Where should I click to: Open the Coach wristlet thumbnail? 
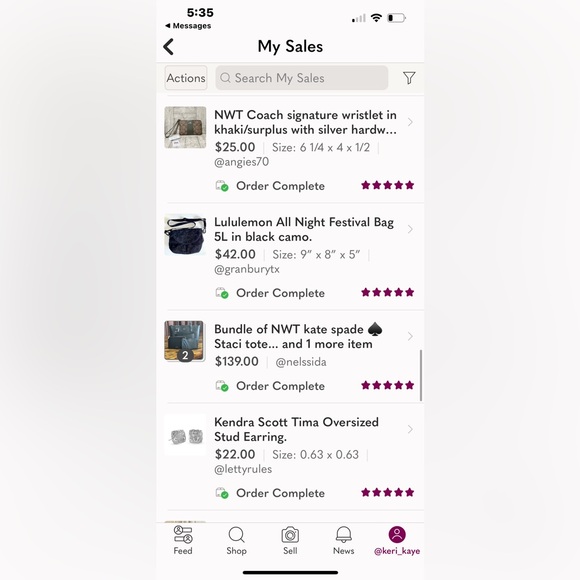(x=185, y=127)
